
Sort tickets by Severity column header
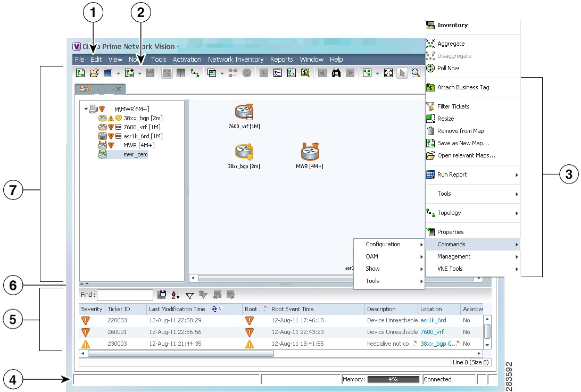coord(92,309)
